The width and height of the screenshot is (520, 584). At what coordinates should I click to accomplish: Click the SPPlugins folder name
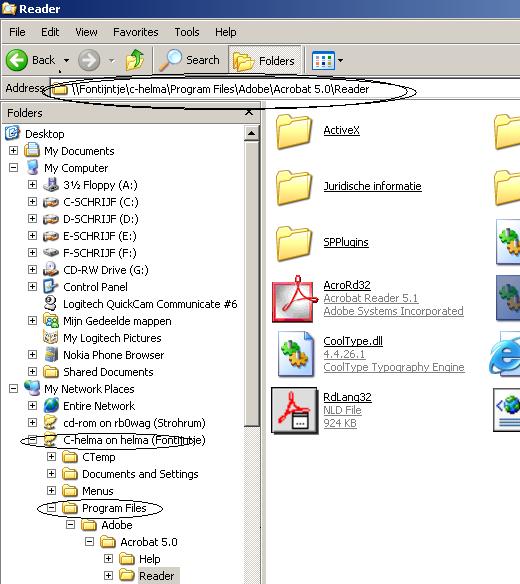tap(346, 242)
